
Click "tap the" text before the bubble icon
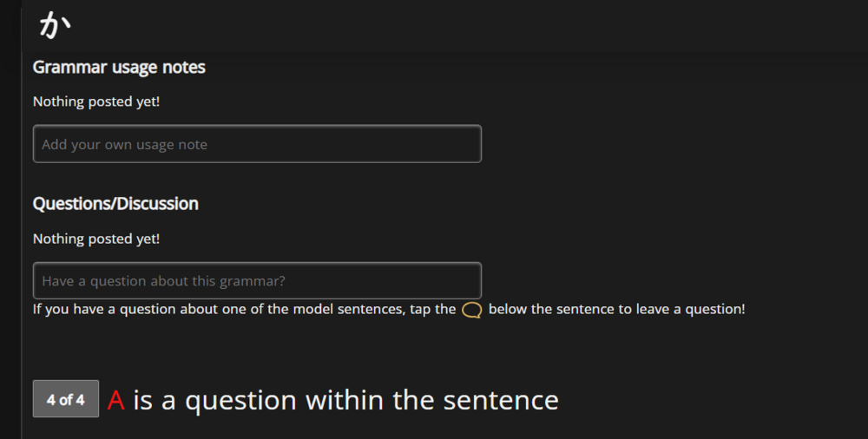pyautogui.click(x=432, y=309)
